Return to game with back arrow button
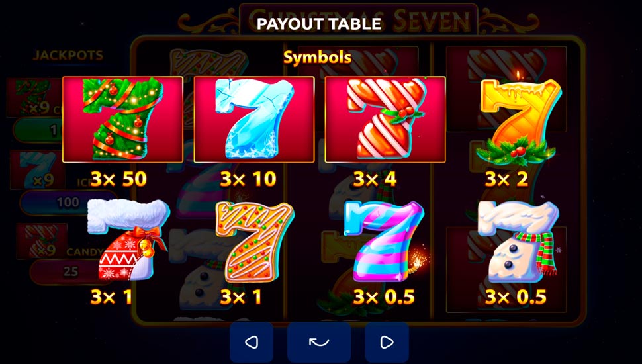This screenshot has height=364, width=642. click(319, 342)
